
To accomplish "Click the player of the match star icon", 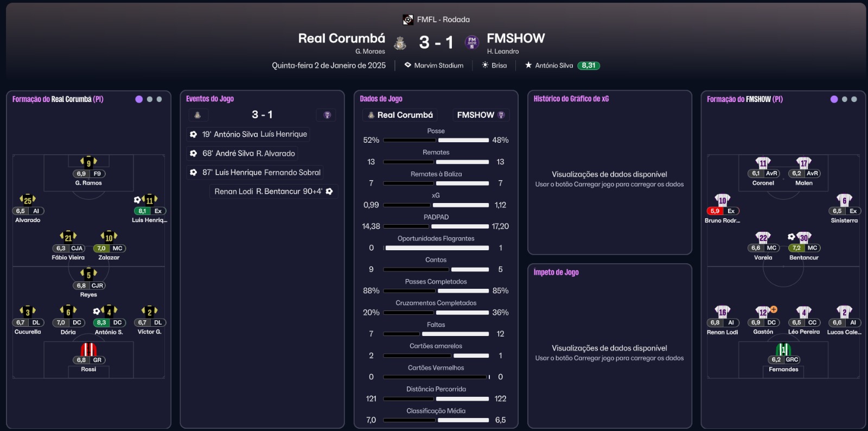I will [x=528, y=65].
